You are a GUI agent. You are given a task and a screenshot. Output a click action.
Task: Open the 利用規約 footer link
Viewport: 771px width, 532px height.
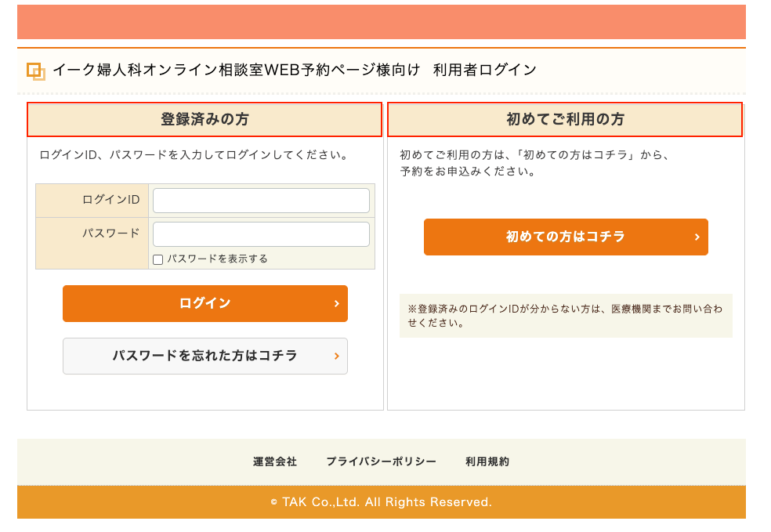click(487, 461)
